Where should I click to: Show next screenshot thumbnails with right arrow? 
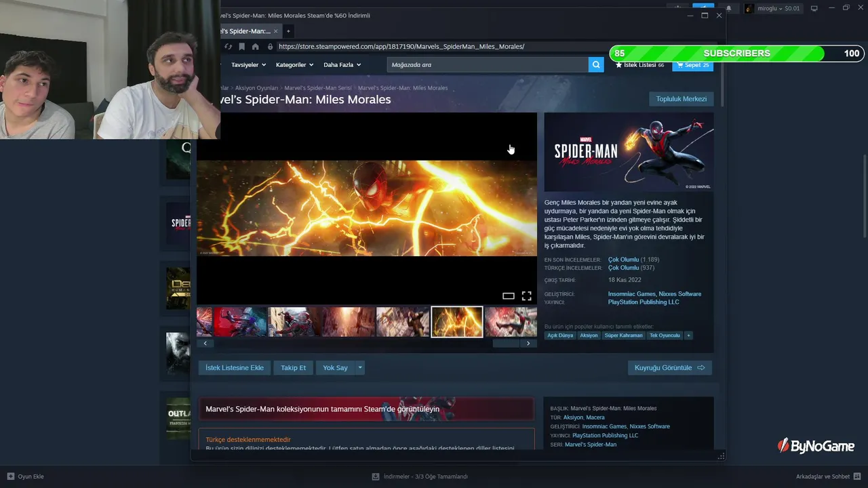(528, 344)
